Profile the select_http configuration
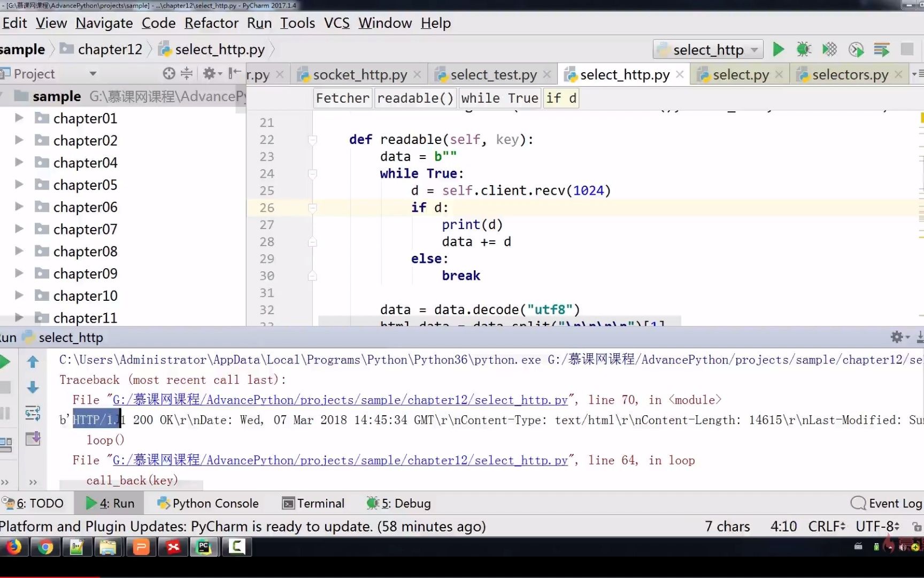The height and width of the screenshot is (578, 924). tap(856, 49)
